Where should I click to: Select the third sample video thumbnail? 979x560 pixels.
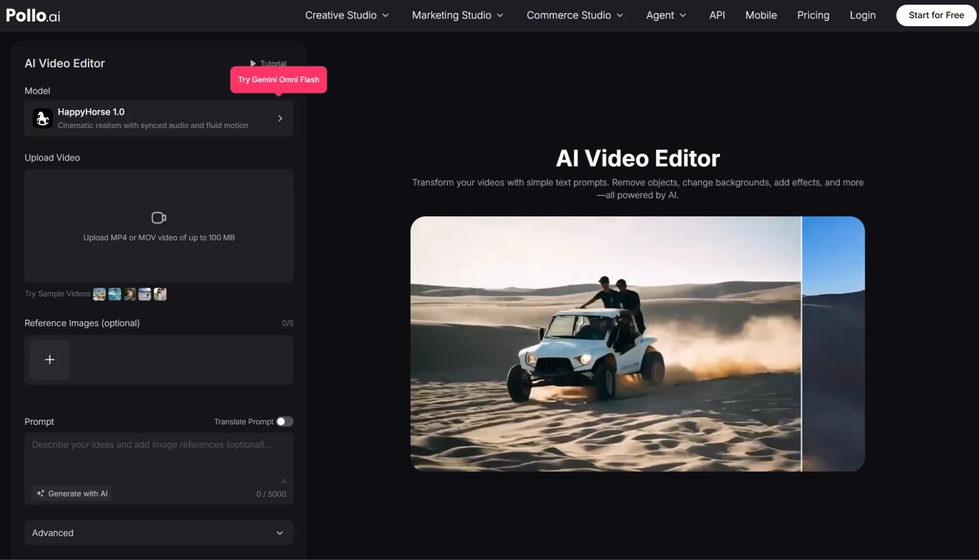130,294
